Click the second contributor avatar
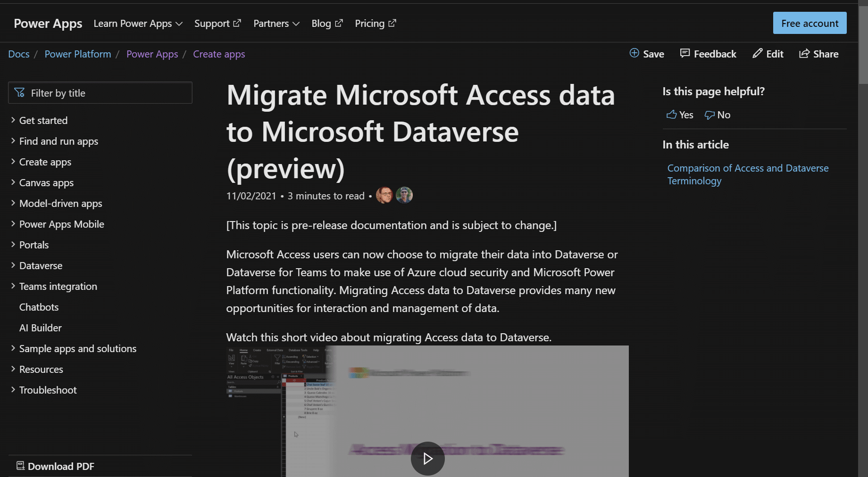Viewport: 868px width, 477px height. coord(404,195)
